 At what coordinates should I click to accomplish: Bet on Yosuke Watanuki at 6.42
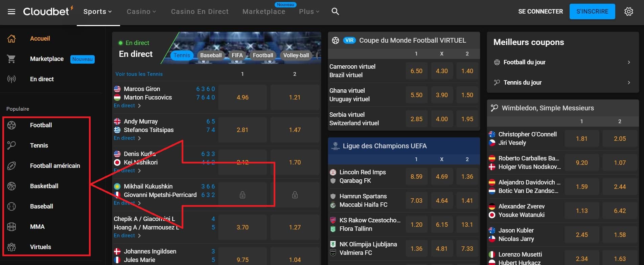pyautogui.click(x=620, y=211)
